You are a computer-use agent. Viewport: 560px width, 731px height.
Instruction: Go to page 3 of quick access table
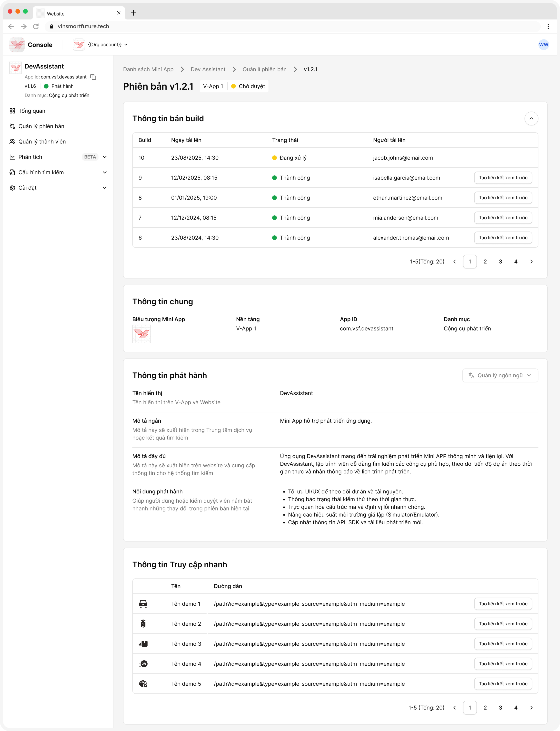tap(500, 708)
